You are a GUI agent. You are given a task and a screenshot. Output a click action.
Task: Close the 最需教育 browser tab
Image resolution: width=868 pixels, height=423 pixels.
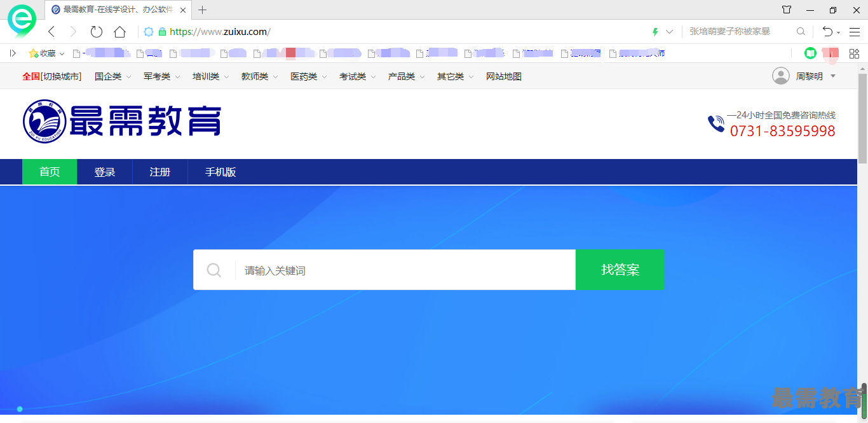[183, 10]
